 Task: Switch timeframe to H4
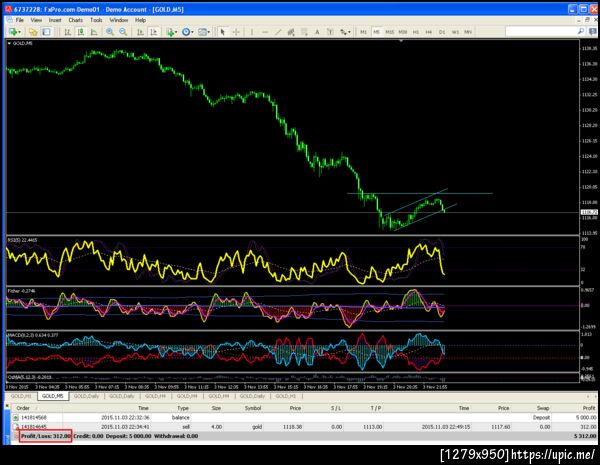(429, 32)
